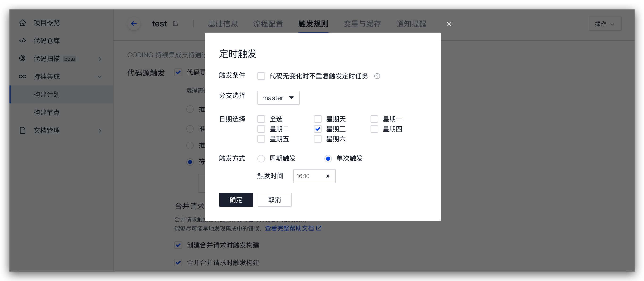This screenshot has height=281, width=644.
Task: Open the 查看完整帮助文档 link
Action: (289, 228)
